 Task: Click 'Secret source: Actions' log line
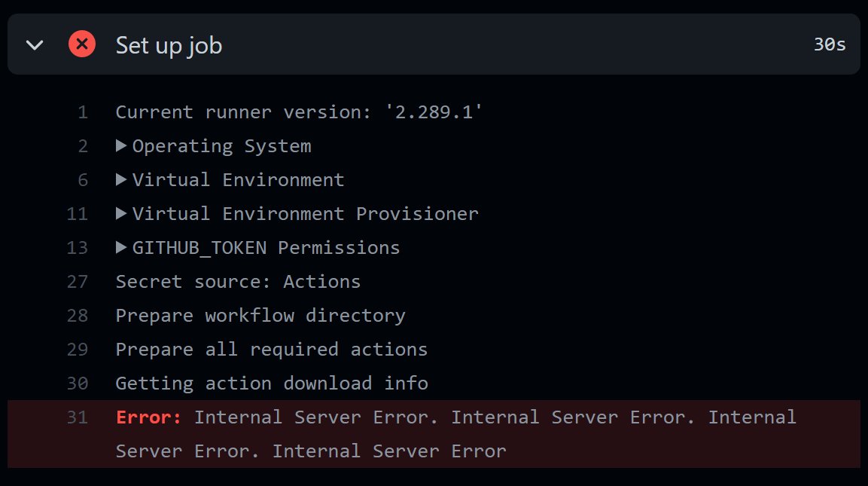click(238, 282)
